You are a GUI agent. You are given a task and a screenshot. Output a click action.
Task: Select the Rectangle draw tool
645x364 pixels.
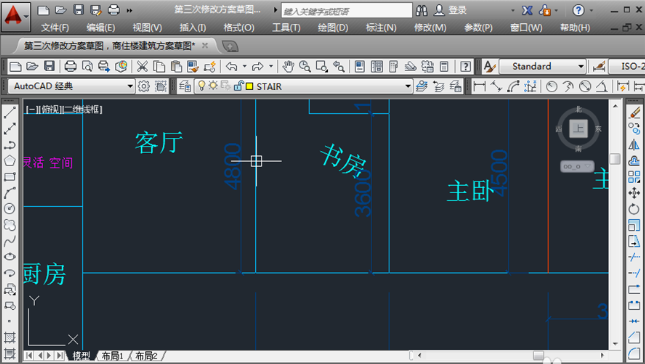click(9, 177)
